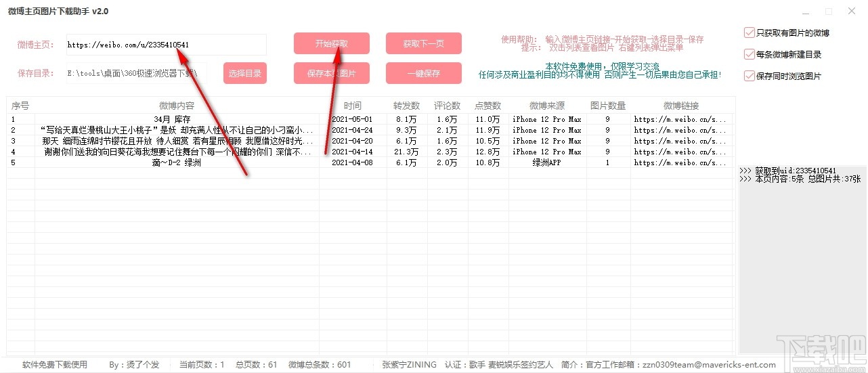868x373 pixels.
Task: Click status bar 认证 description text
Action: (499, 364)
